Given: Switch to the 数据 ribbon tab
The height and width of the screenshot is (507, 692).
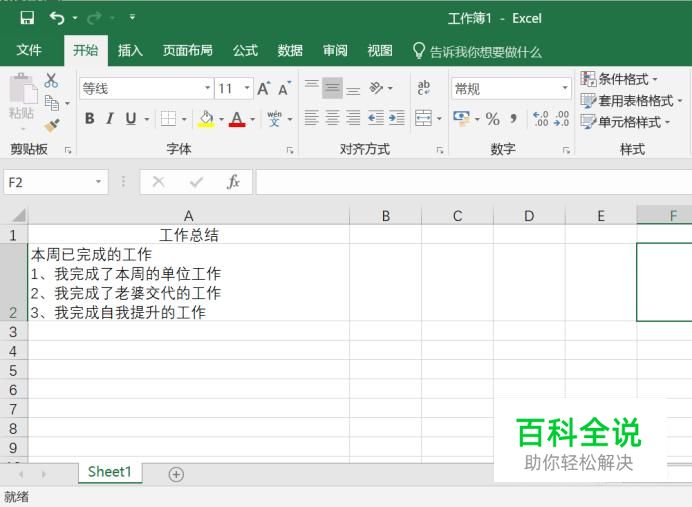Looking at the screenshot, I should pos(290,50).
